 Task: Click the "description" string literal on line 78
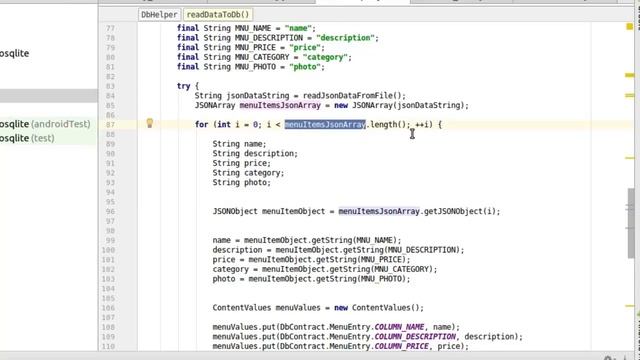pyautogui.click(x=345, y=38)
